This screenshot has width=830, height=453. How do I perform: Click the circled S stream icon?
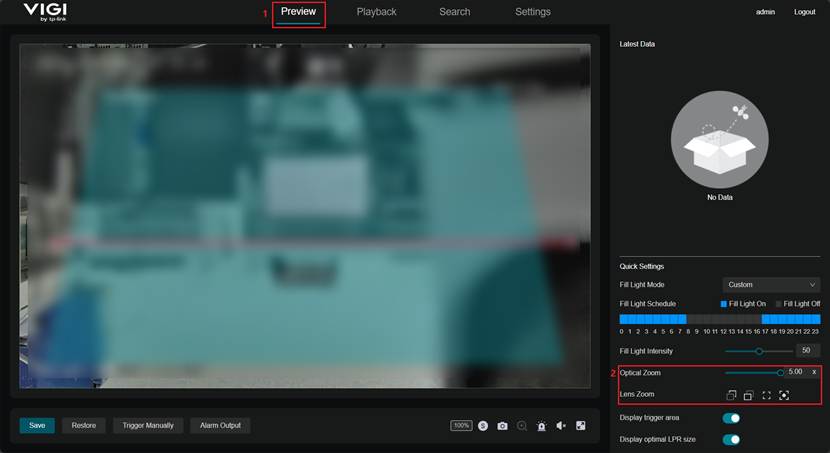pyautogui.click(x=483, y=426)
